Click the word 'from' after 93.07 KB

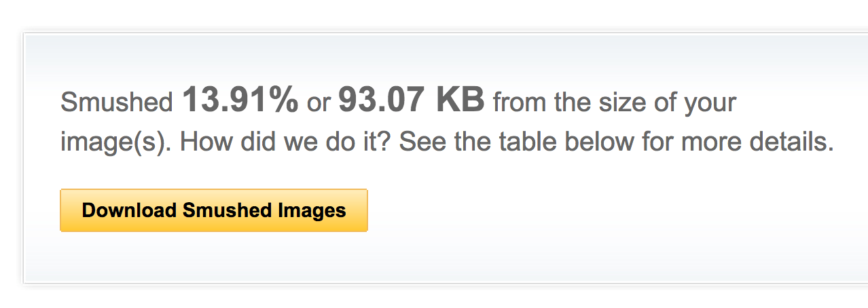[520, 103]
